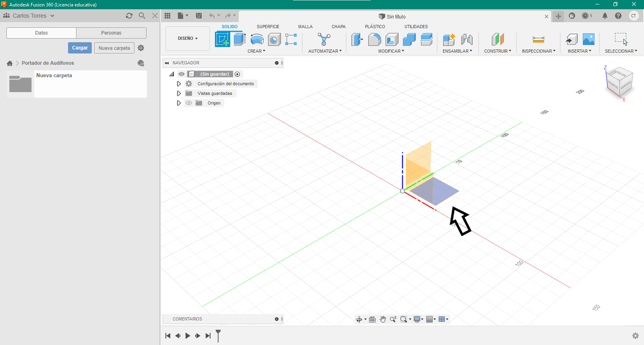Show the data panel grid icon
Viewport: 644px width, 345px height.
click(x=167, y=16)
